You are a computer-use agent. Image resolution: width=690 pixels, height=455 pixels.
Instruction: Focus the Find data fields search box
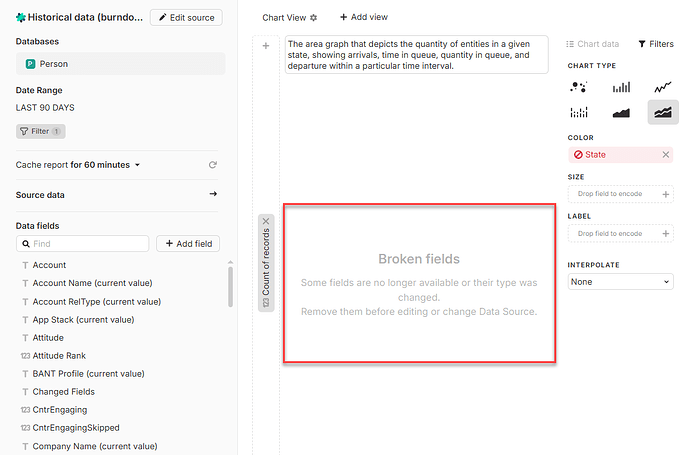tap(83, 244)
